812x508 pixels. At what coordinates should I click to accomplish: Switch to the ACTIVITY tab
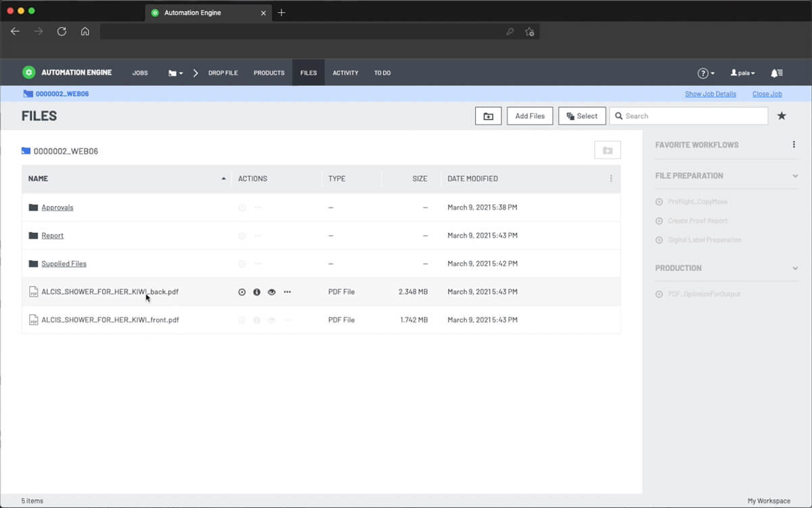click(x=345, y=72)
